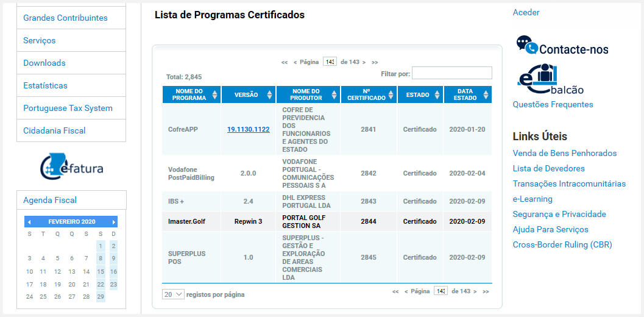This screenshot has height=317, width=644.
Task: Open Cross-Border Ruling (CBR) link
Action: coord(562,244)
